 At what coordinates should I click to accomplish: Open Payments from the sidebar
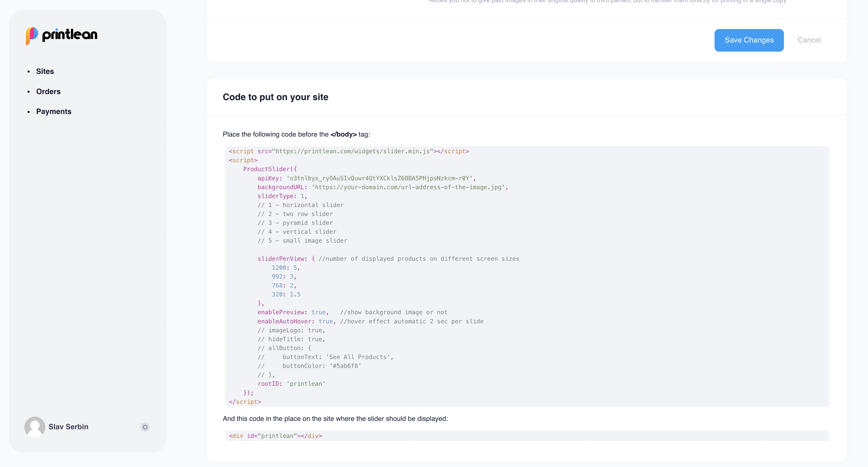54,112
